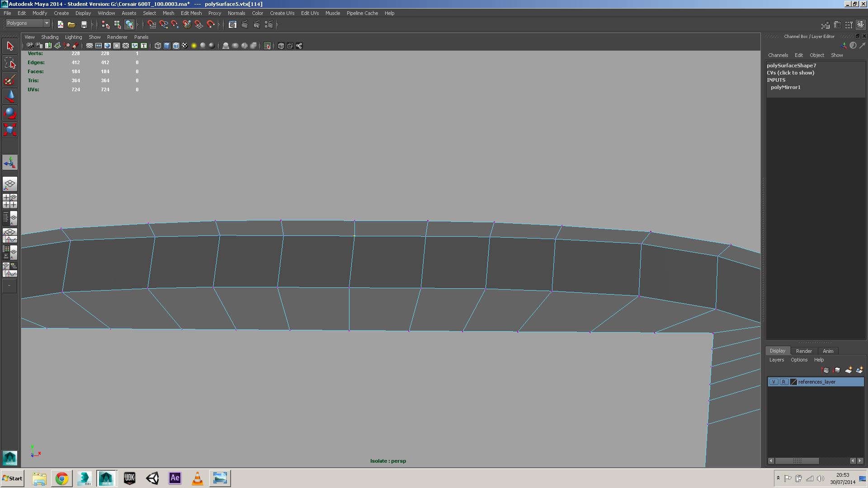Open the Panels menu
The image size is (868, 488).
(x=141, y=37)
